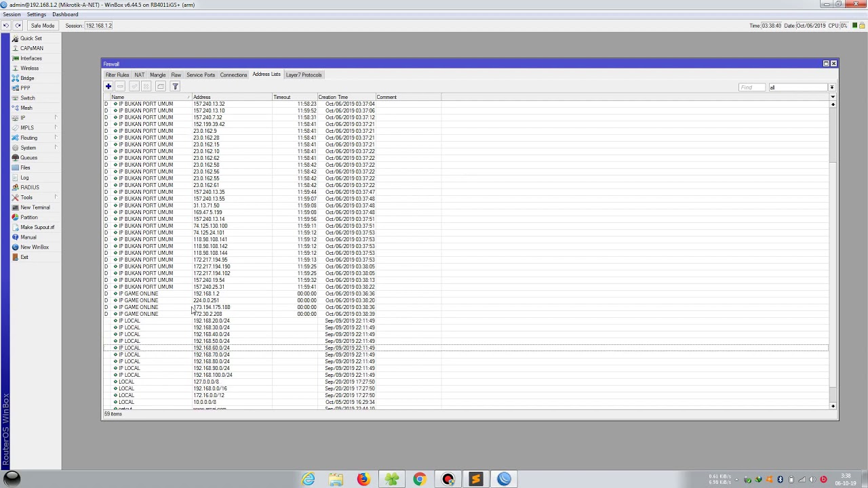Screen dimensions: 868x488
Task: Click the Redo arrow icon
Action: [18, 26]
